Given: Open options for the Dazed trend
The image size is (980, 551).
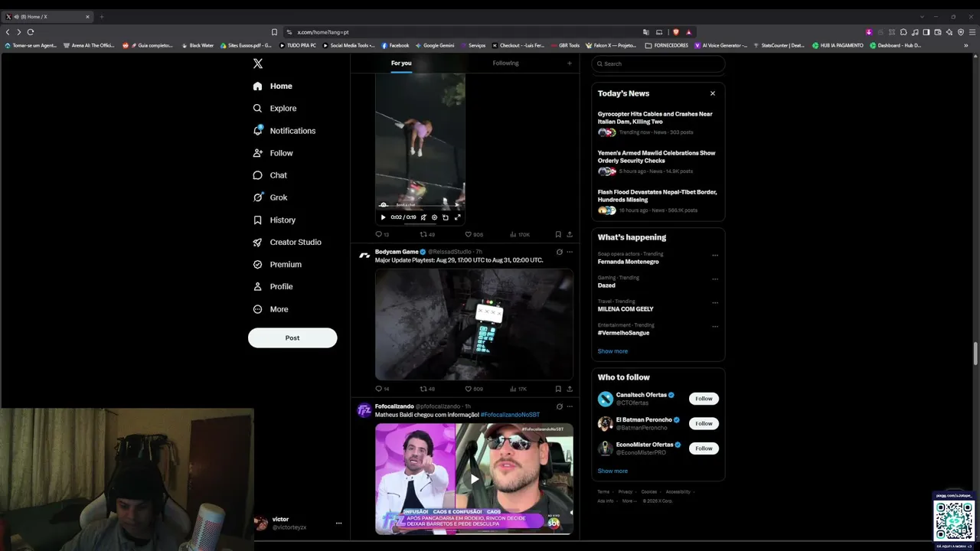Looking at the screenshot, I should pos(715,279).
